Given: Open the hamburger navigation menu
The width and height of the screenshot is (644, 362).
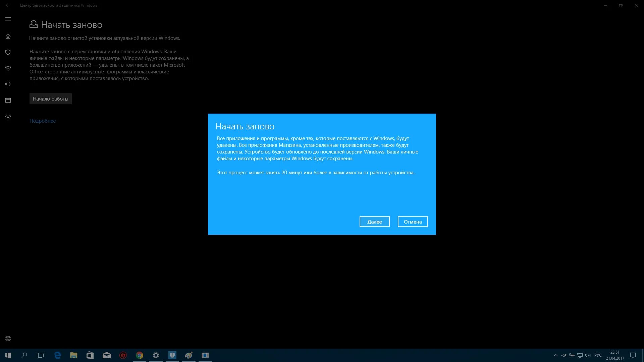Looking at the screenshot, I should coord(8,19).
